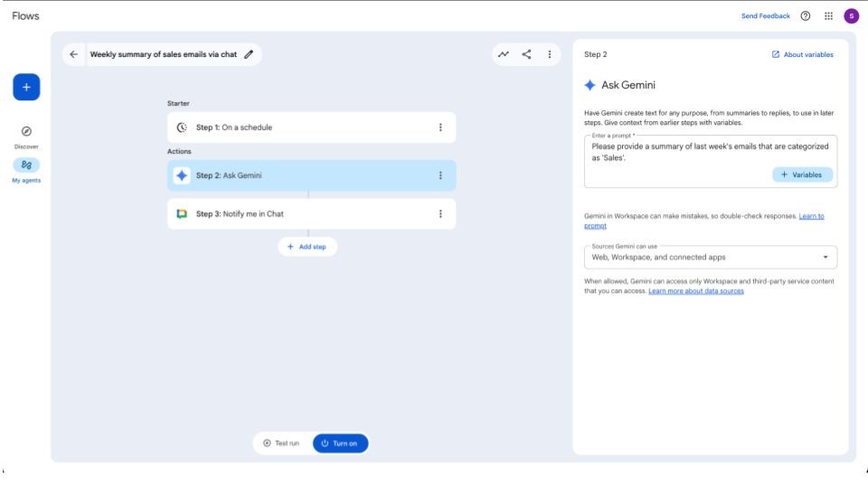The width and height of the screenshot is (868, 488).
Task: Click the share icon in flow toolbar
Action: click(x=526, y=54)
